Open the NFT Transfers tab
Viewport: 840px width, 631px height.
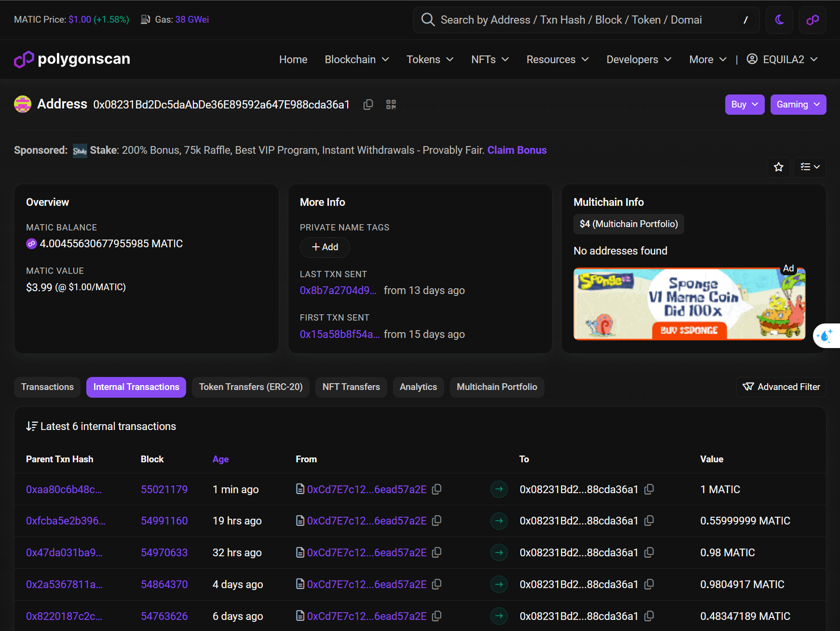351,387
